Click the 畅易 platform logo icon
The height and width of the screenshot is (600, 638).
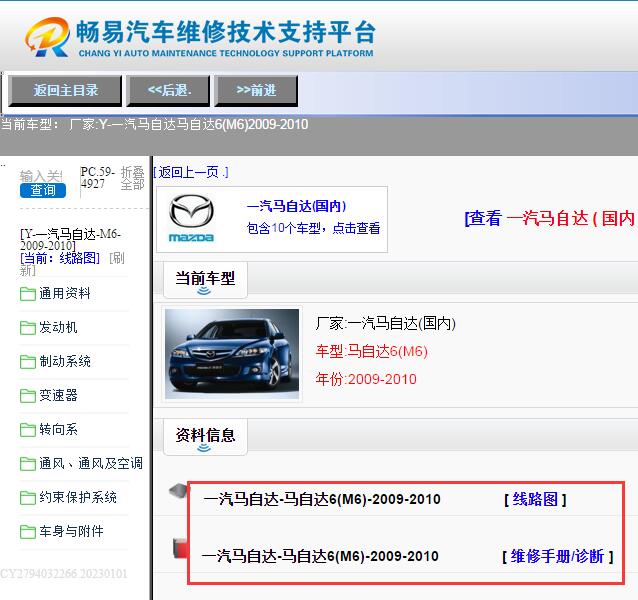pos(47,37)
